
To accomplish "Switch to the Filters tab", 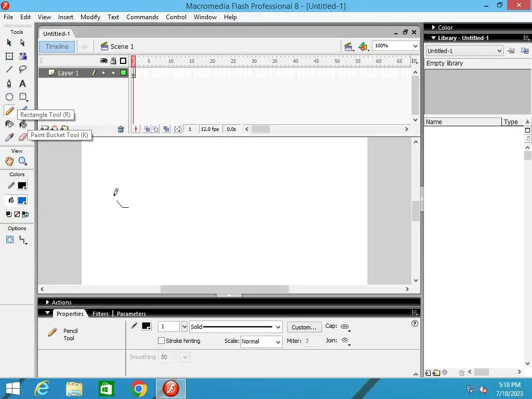I will [100, 314].
